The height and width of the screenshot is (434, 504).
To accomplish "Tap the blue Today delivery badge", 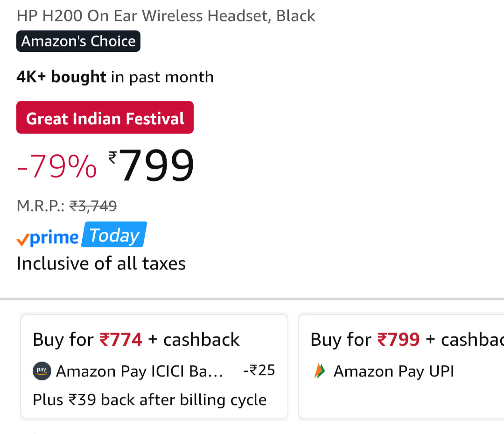I will [114, 235].
